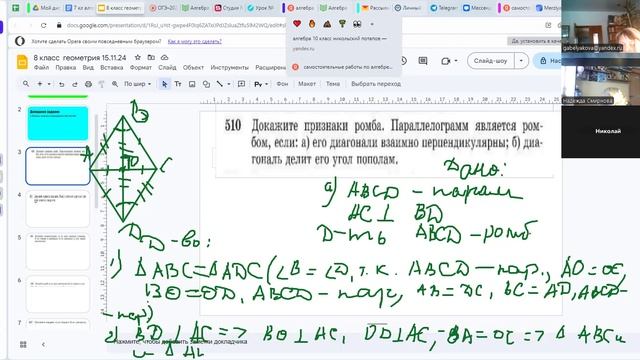Insert a shape
640x360 pixels.
pyautogui.click(x=206, y=84)
